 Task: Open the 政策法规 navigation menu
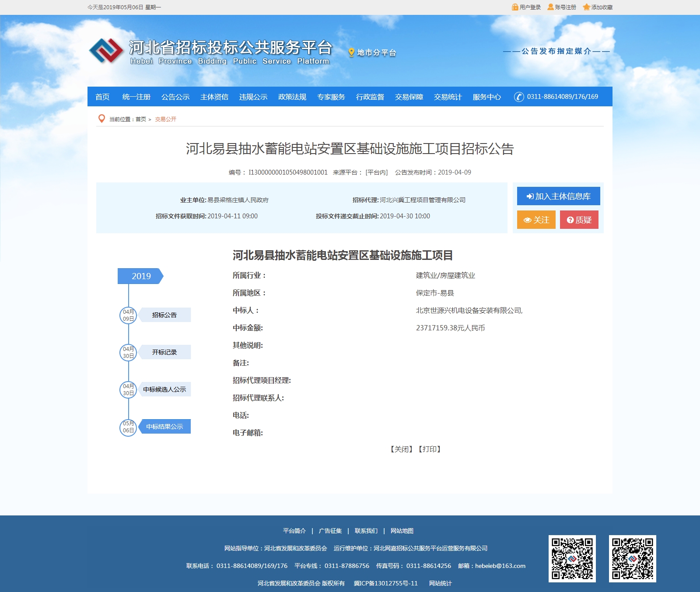tap(292, 97)
